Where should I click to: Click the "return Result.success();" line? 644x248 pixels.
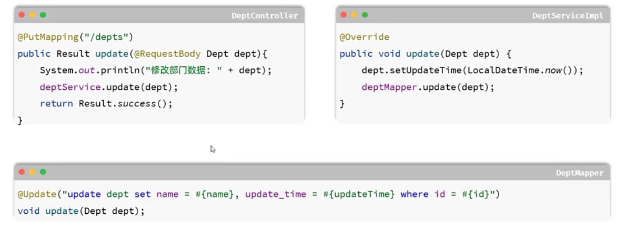pyautogui.click(x=106, y=104)
